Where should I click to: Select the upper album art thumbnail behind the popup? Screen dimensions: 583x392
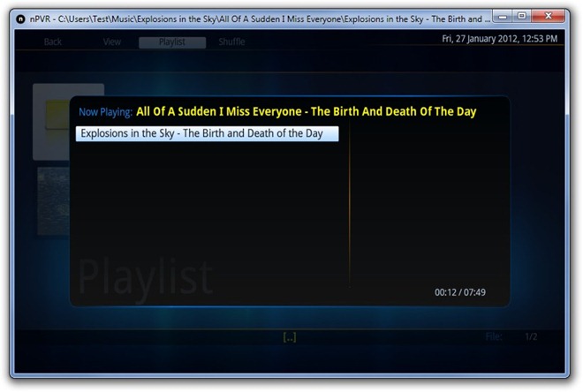coord(51,122)
